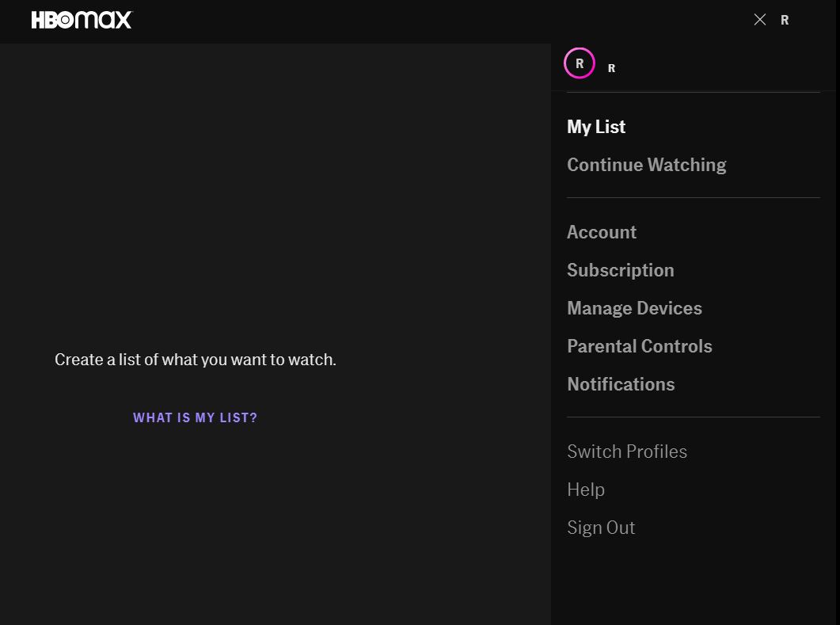Open Manage Devices
The width and height of the screenshot is (840, 625).
(x=634, y=308)
